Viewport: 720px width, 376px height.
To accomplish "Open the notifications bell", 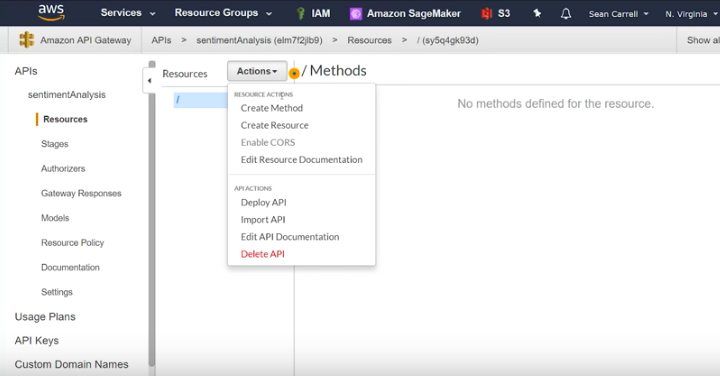I will pyautogui.click(x=566, y=13).
